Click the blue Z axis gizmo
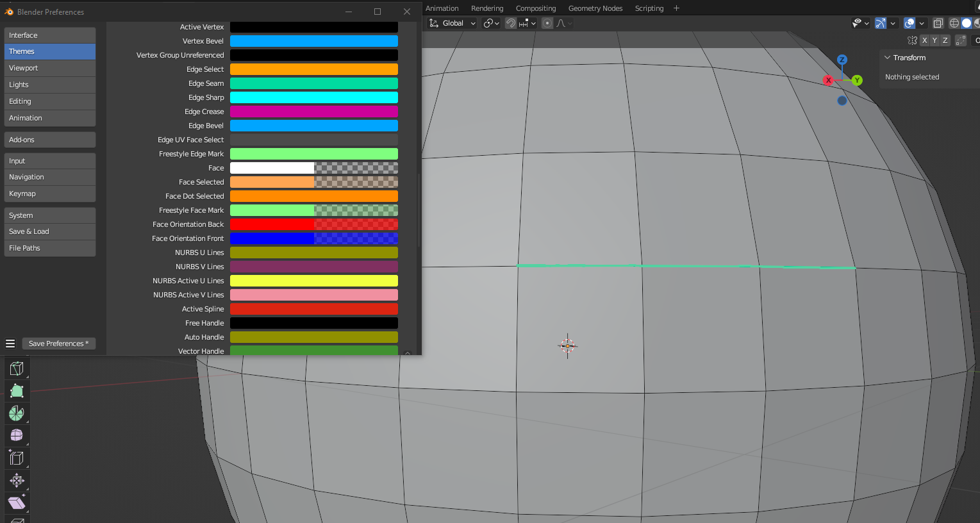Viewport: 980px width, 523px height. pyautogui.click(x=842, y=60)
